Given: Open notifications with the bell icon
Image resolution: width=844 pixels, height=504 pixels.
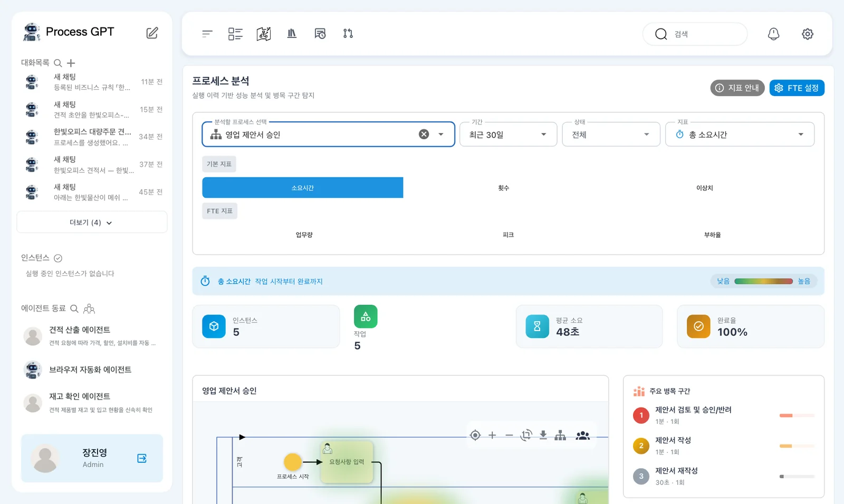Looking at the screenshot, I should (x=773, y=34).
